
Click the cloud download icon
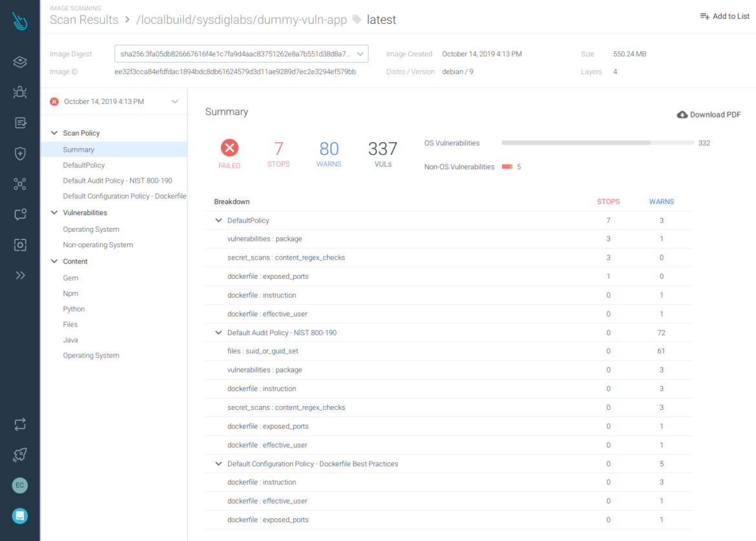(682, 115)
